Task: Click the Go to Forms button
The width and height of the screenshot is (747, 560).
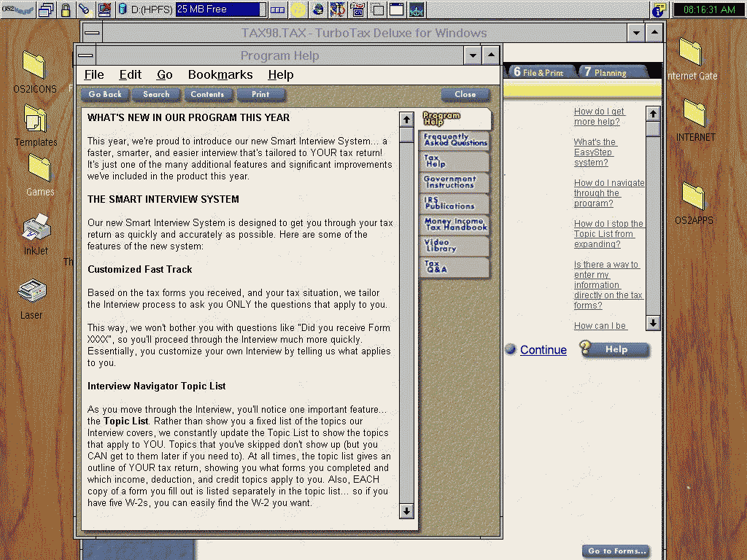Action: pyautogui.click(x=616, y=551)
